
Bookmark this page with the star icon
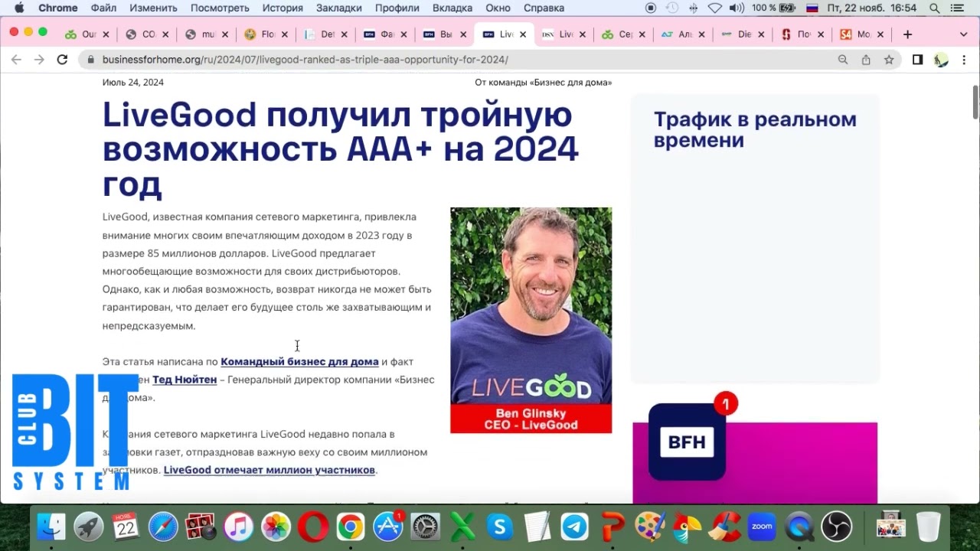[889, 60]
